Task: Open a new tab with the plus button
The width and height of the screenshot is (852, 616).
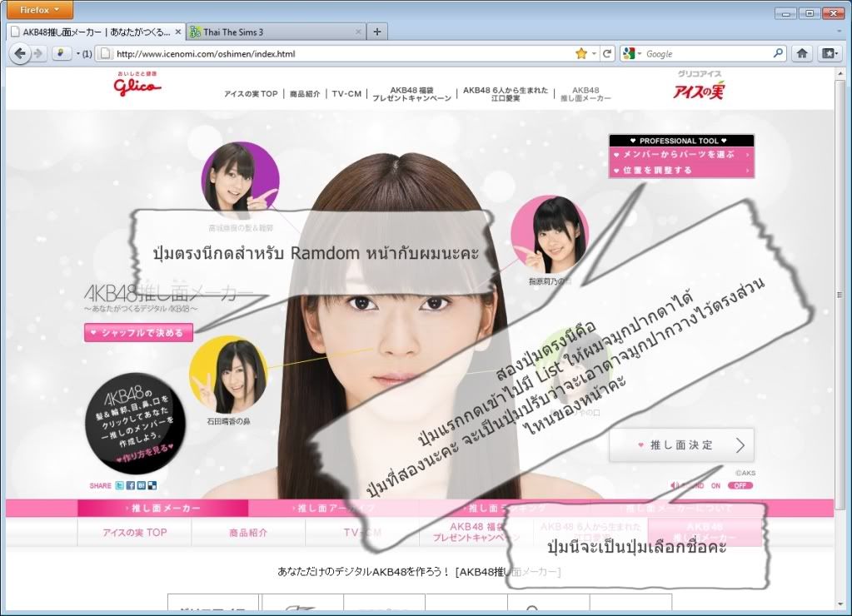Action: pyautogui.click(x=377, y=32)
